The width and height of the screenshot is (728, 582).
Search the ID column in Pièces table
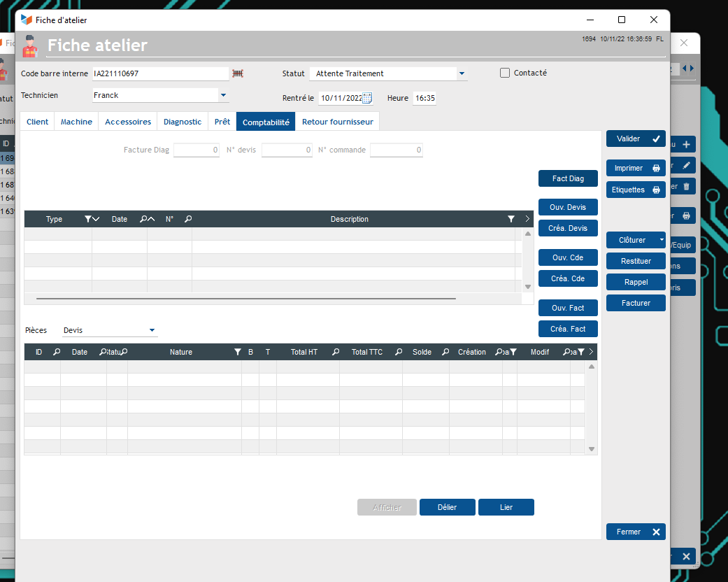point(57,352)
